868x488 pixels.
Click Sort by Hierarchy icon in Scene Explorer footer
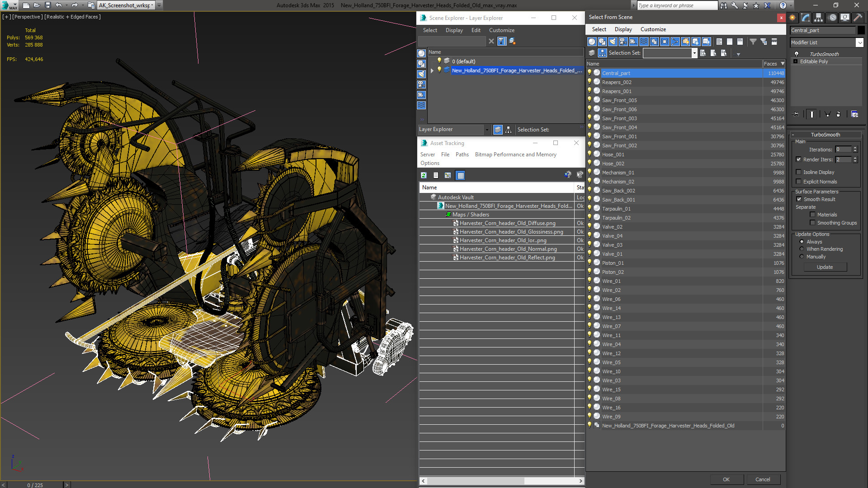coord(509,130)
